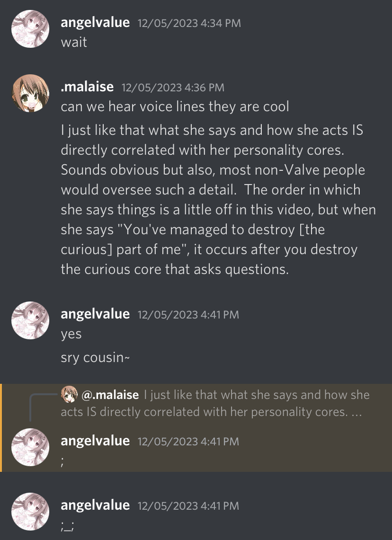Click username angelvalue above 'wait'

pyautogui.click(x=95, y=22)
